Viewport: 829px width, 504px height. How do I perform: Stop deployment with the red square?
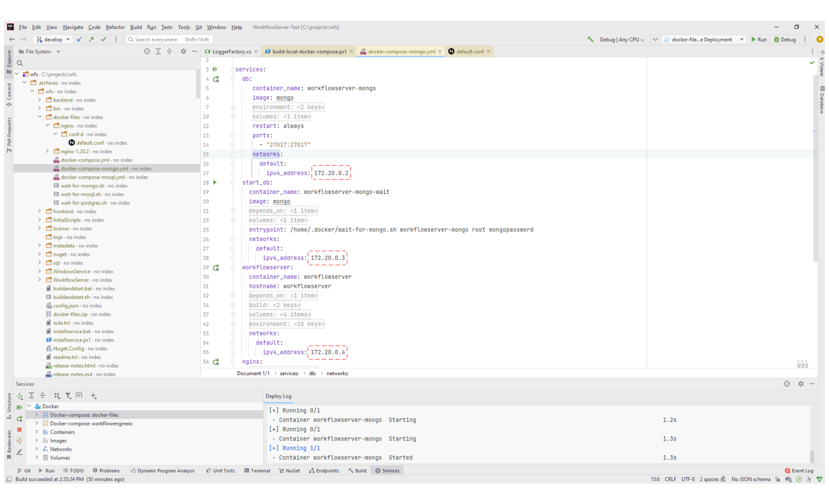[20, 430]
